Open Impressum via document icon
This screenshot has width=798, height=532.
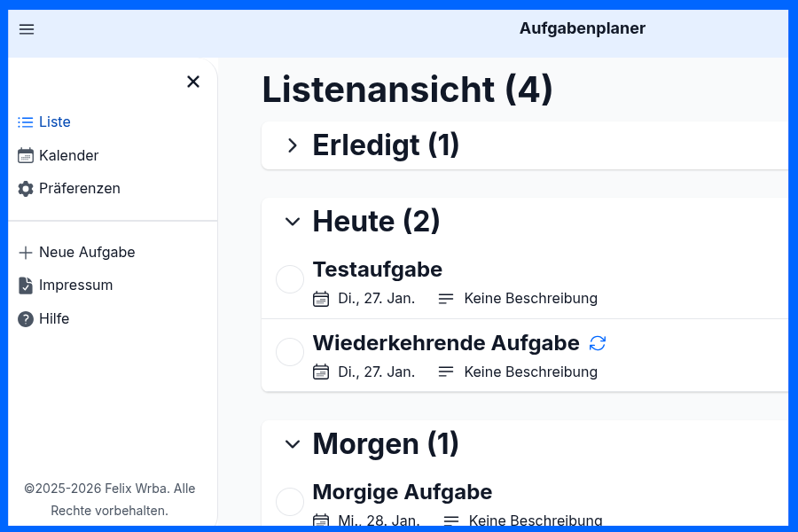pyautogui.click(x=24, y=285)
